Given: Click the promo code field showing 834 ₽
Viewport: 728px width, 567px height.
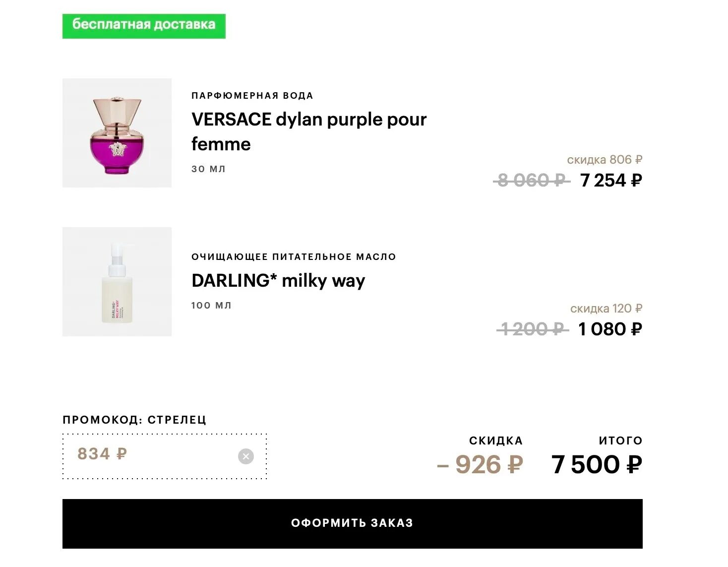Looking at the screenshot, I should 149,455.
